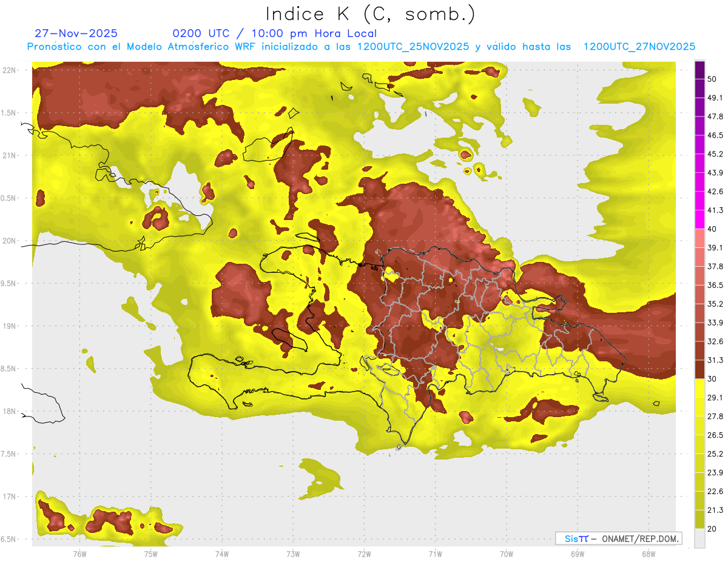Pick the dark brown colorbar swatch between 30 and 31.3
The height and width of the screenshot is (562, 728).
(699, 369)
